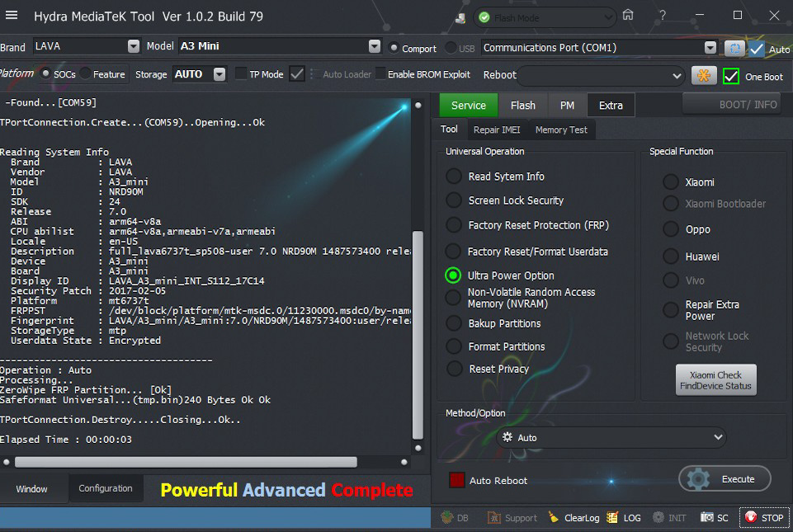Select Repair Extra Power option
This screenshot has width=793, height=532.
tap(671, 309)
